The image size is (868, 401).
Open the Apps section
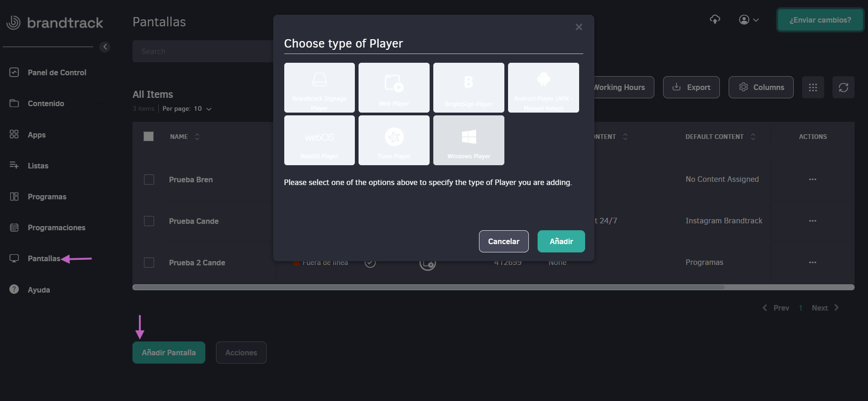36,135
